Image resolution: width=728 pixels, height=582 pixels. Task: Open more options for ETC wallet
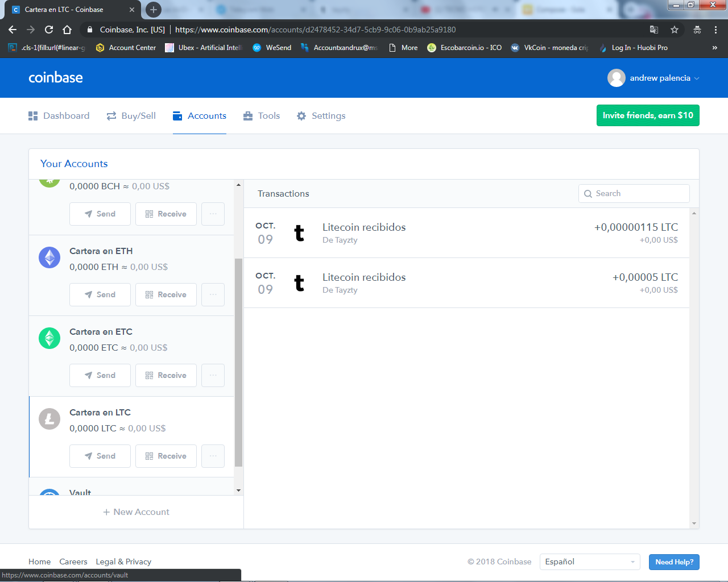pyautogui.click(x=213, y=375)
